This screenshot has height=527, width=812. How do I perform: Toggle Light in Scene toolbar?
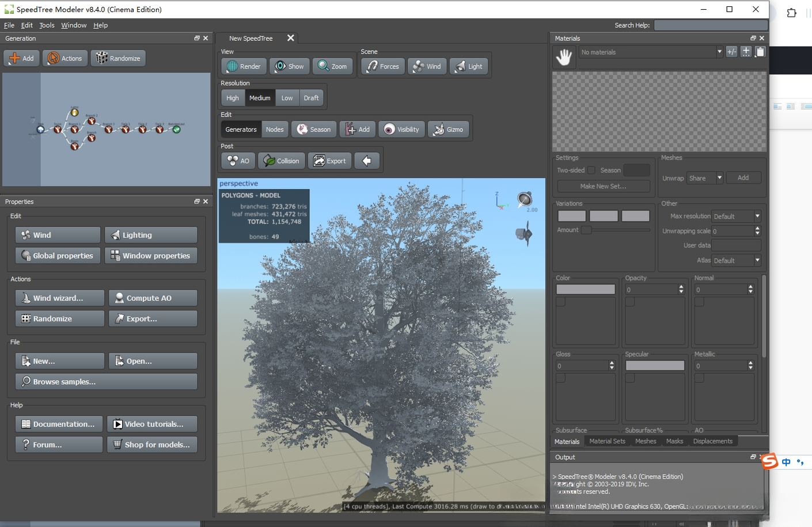tap(469, 66)
